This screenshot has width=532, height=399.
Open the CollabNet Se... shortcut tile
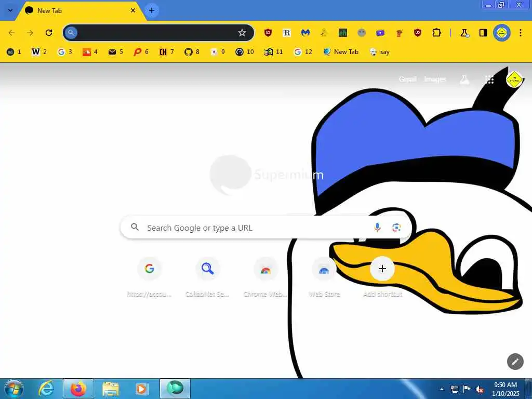[208, 277]
